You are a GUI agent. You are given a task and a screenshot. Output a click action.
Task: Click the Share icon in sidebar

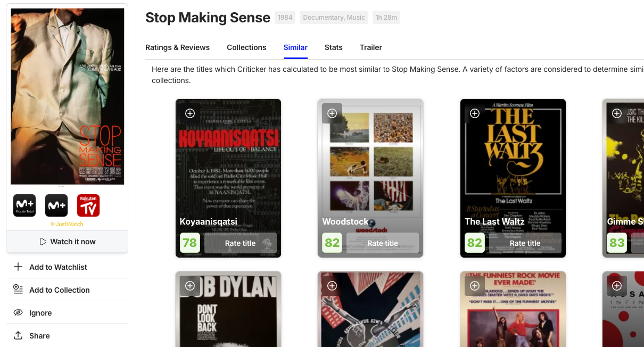[18, 335]
